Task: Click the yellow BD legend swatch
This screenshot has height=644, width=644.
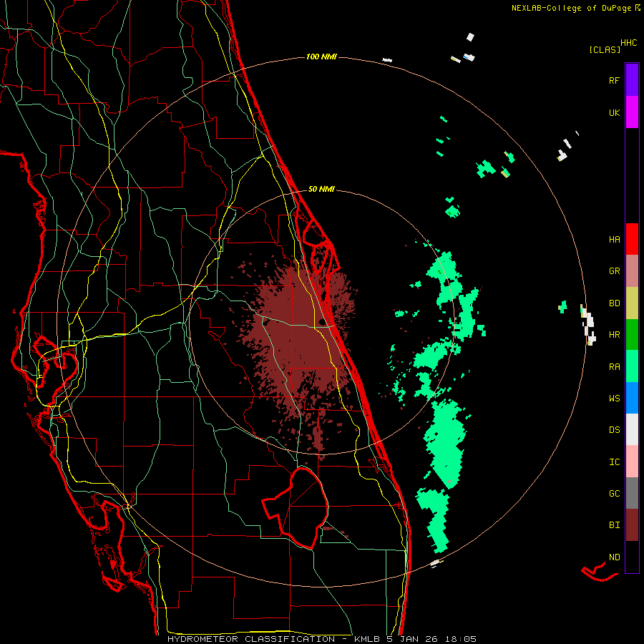Action: coord(632,303)
